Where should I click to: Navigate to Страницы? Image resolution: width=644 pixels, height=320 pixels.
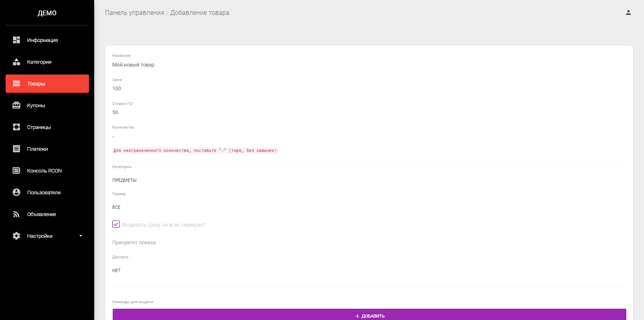click(x=47, y=127)
